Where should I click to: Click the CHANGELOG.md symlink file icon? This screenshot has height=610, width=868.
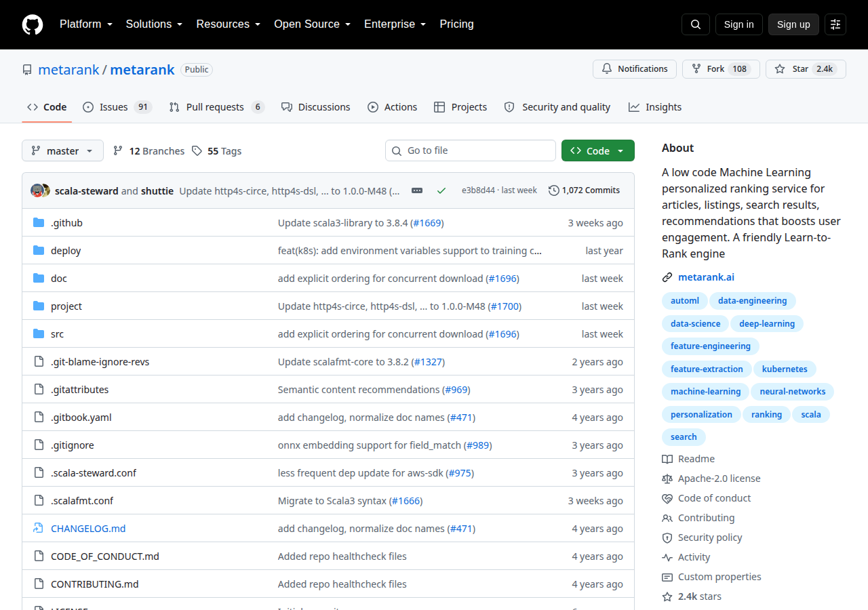[x=39, y=529]
